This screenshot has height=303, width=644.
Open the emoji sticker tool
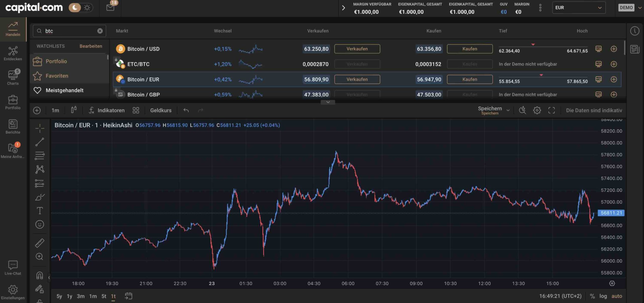pos(39,224)
